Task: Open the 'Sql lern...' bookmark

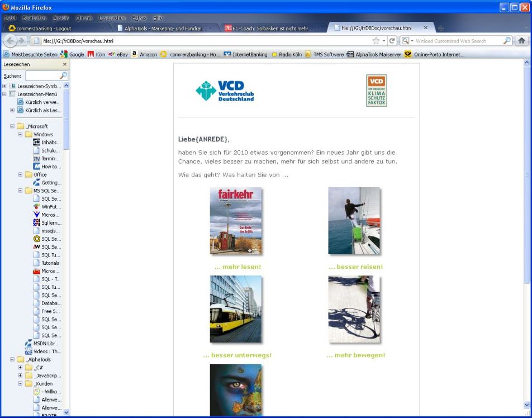Action: pyautogui.click(x=47, y=223)
